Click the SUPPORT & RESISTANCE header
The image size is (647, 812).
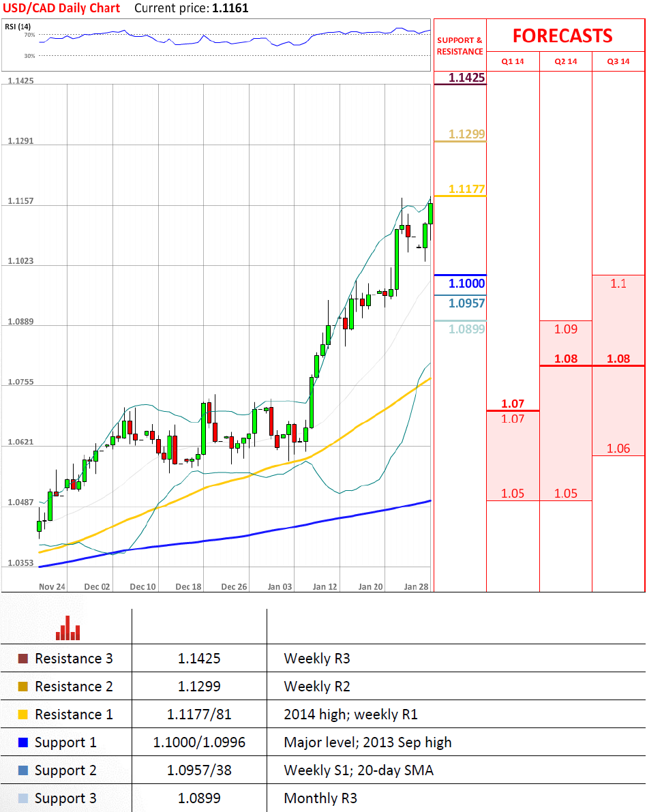(x=460, y=46)
